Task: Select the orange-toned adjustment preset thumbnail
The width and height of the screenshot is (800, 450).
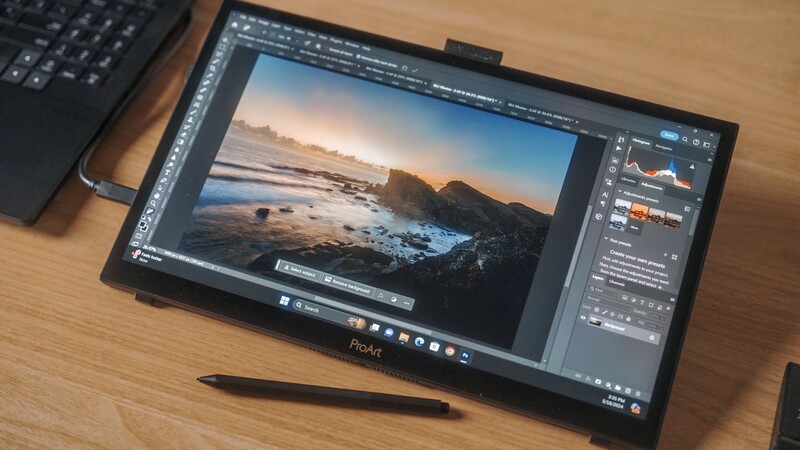Action: [639, 212]
